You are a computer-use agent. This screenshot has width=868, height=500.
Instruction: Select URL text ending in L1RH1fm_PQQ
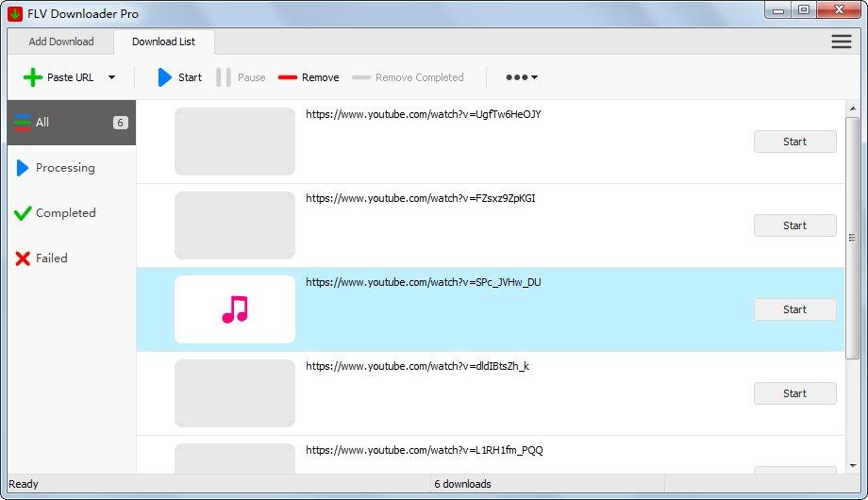(x=425, y=450)
